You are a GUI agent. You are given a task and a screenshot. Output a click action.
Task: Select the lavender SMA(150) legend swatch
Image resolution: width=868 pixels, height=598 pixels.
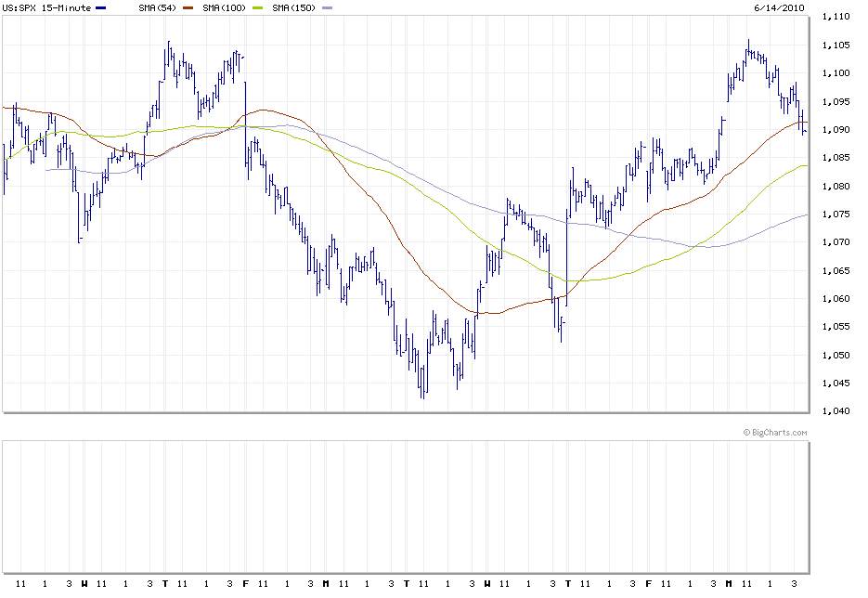tap(328, 8)
